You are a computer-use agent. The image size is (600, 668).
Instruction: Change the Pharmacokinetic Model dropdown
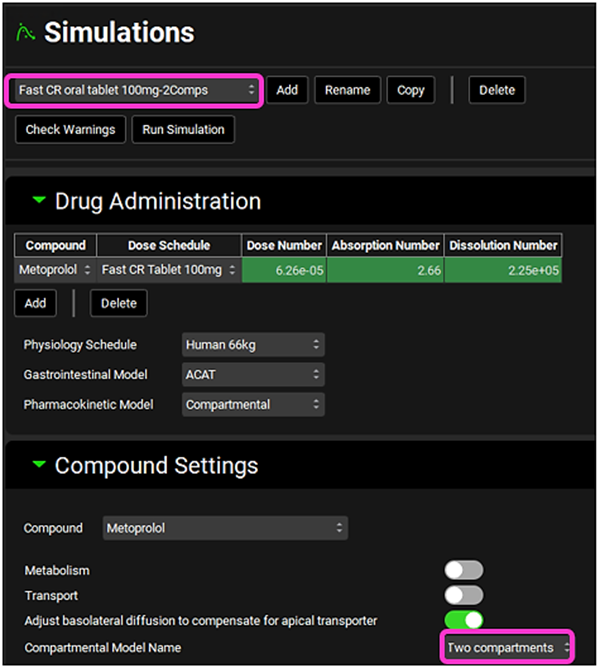coord(254,405)
